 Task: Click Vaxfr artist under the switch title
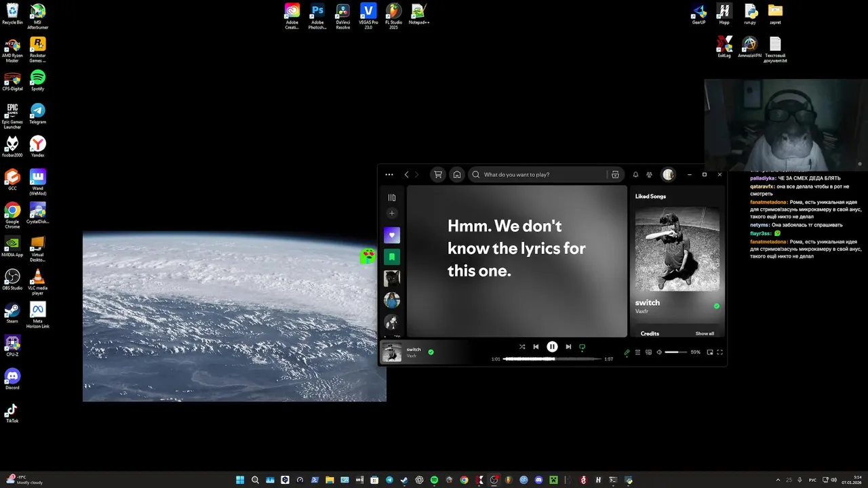[x=641, y=311]
